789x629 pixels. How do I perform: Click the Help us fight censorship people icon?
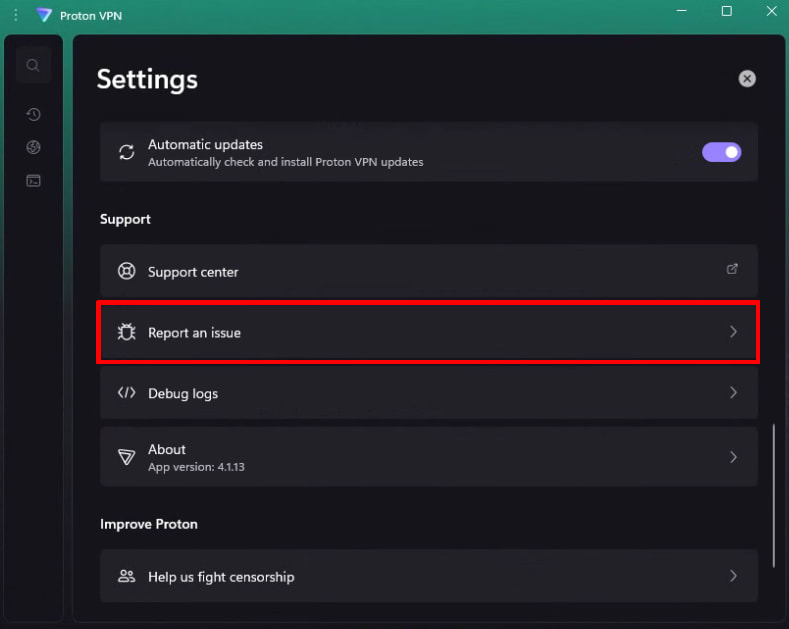127,576
